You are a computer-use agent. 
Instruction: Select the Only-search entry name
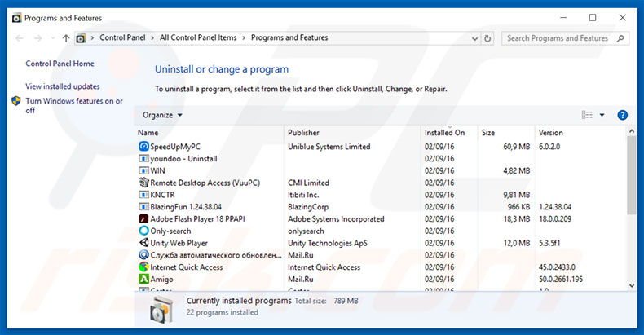click(170, 231)
